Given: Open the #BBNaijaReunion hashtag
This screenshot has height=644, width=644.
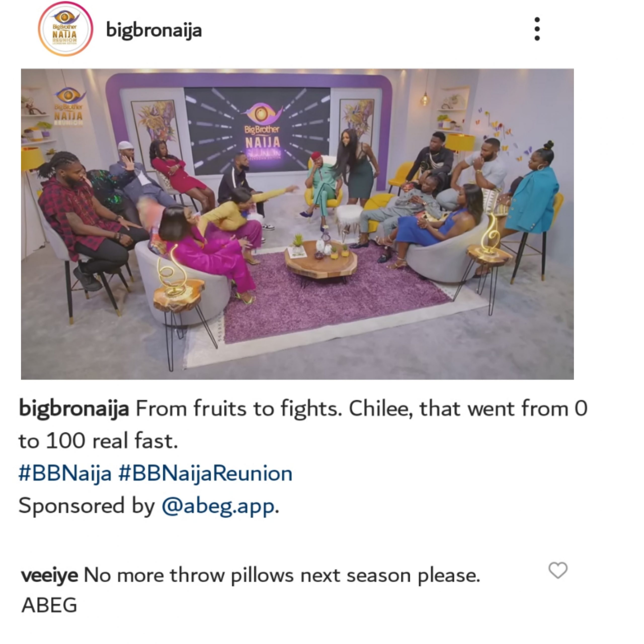Looking at the screenshot, I should (x=205, y=474).
